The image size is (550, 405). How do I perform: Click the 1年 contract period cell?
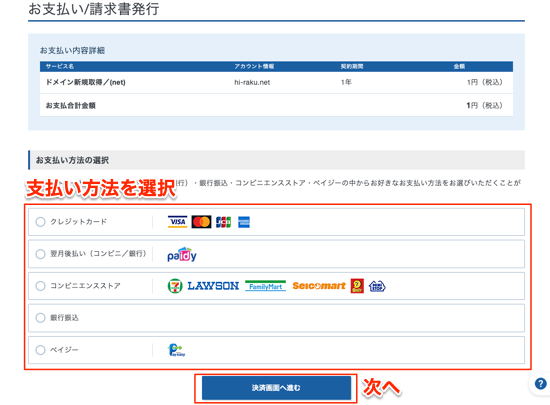pos(346,82)
